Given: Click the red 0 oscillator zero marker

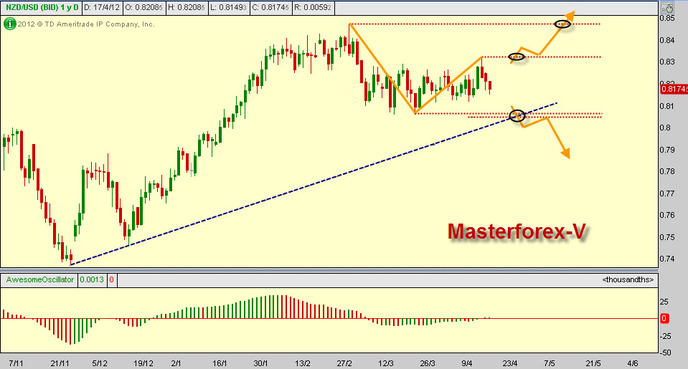Looking at the screenshot, I should [664, 319].
